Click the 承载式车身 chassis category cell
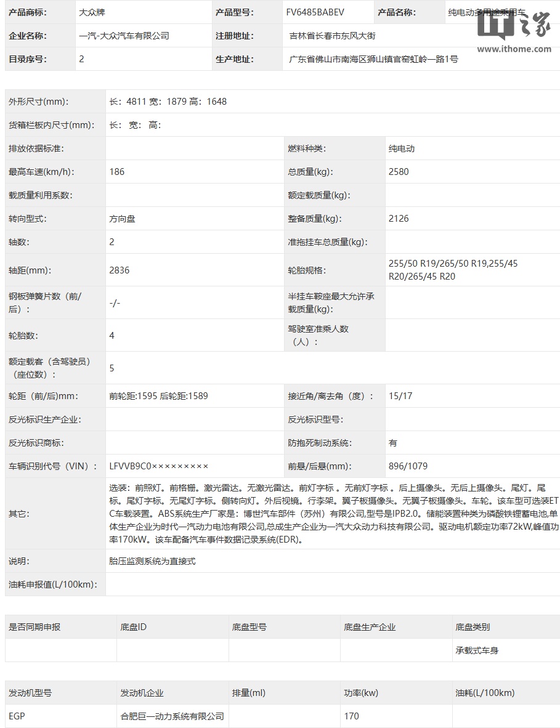 point(477,650)
